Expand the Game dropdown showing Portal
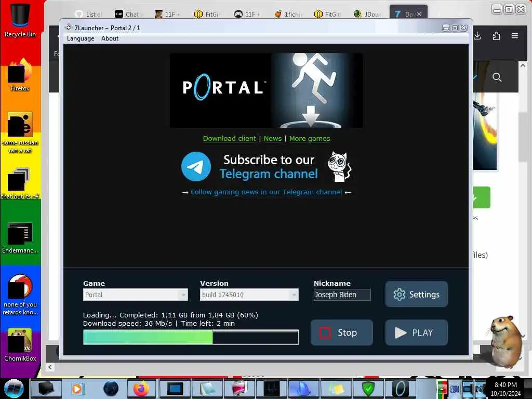The width and height of the screenshot is (532, 399). (136, 295)
